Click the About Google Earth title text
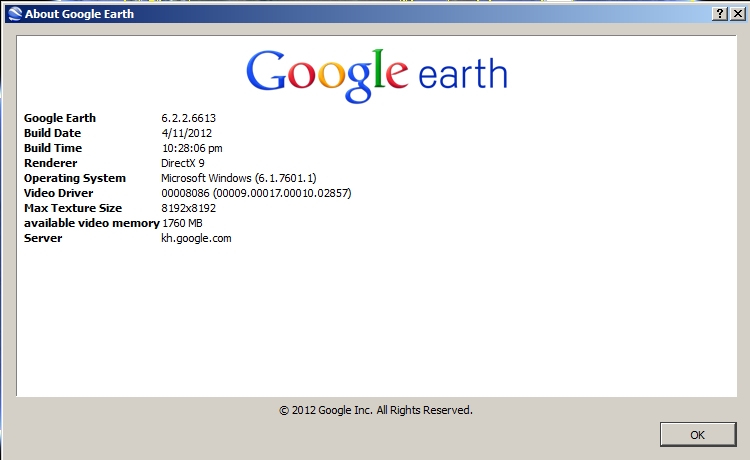 [x=79, y=14]
